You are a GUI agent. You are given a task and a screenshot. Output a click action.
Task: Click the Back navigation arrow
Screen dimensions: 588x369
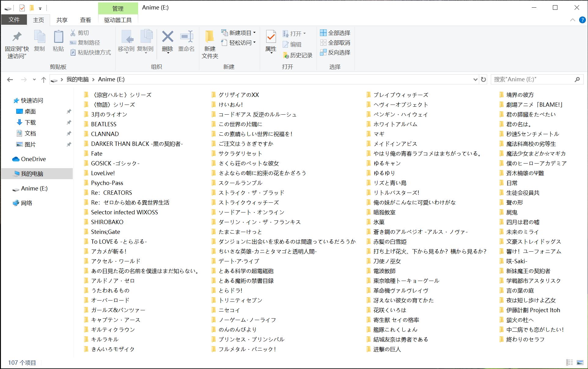(10, 79)
